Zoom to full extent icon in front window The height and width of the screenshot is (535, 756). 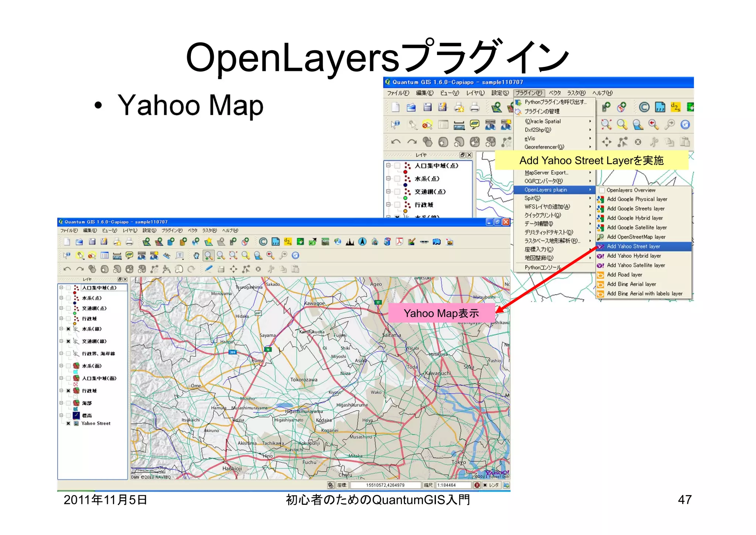tap(233, 255)
